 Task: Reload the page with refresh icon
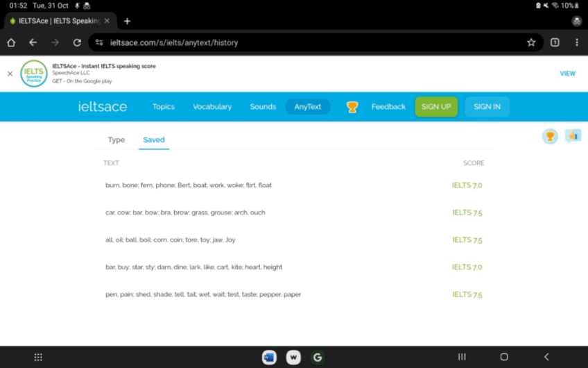77,42
